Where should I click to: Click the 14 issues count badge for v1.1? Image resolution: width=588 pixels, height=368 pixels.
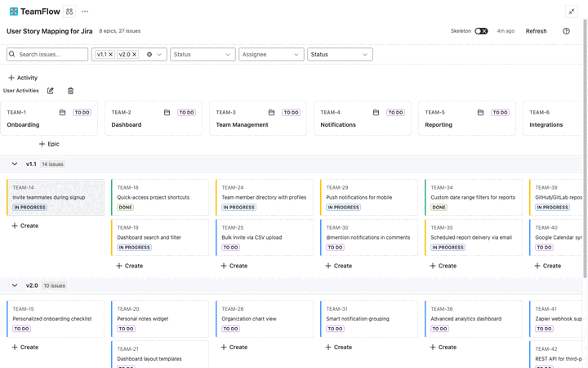point(52,164)
